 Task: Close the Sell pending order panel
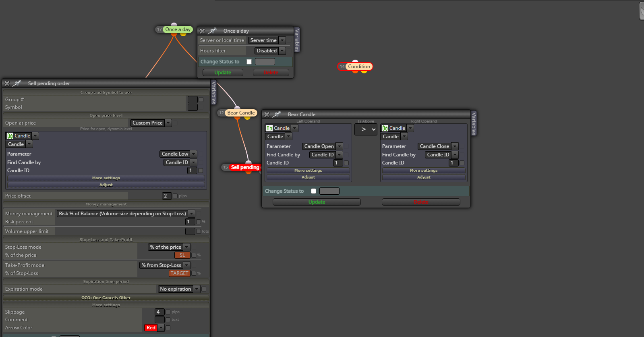coord(7,83)
